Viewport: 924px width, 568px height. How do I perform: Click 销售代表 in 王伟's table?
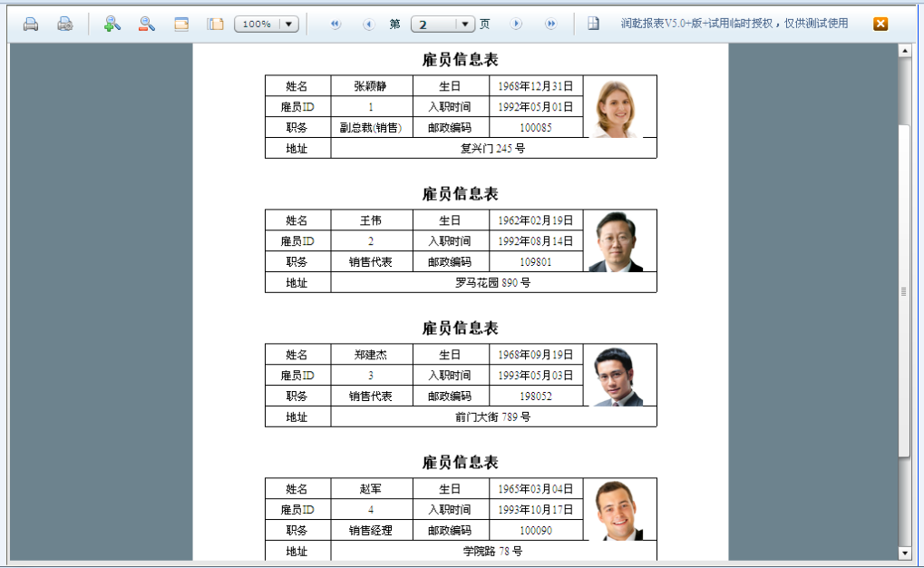click(371, 262)
